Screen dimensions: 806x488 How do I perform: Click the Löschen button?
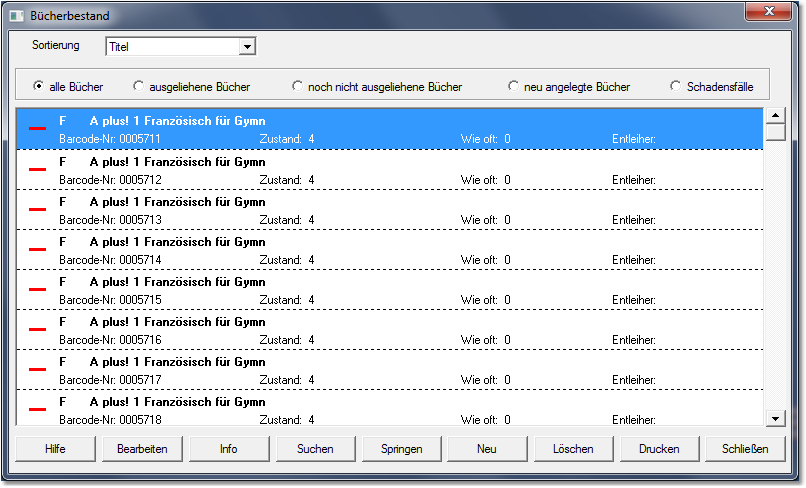573,449
